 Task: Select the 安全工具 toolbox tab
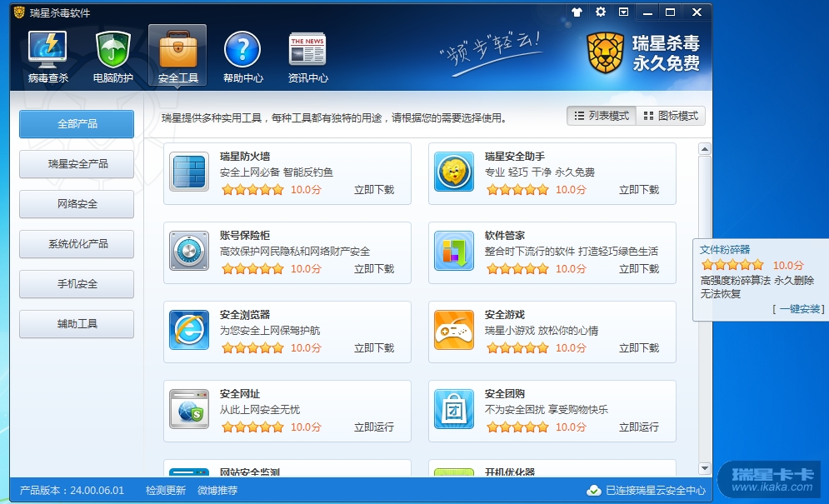pyautogui.click(x=177, y=55)
